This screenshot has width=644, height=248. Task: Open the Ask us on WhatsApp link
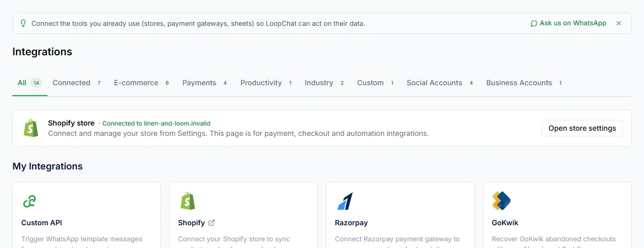pyautogui.click(x=568, y=23)
